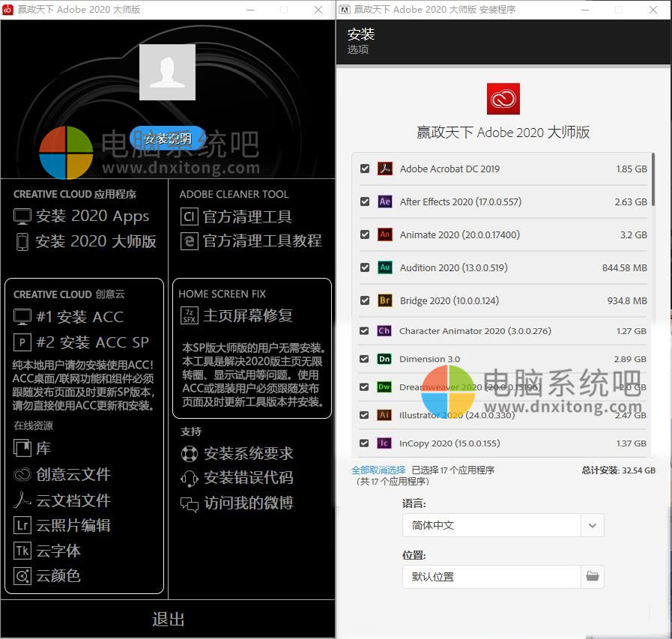This screenshot has height=639, width=672.
Task: Click the Character Animator Ch icon
Action: point(384,331)
